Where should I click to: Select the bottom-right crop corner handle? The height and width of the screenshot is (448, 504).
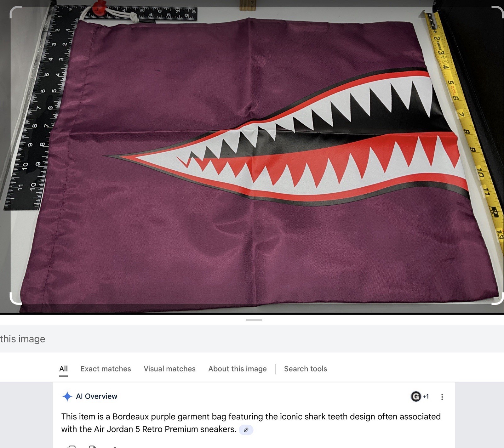(498, 298)
